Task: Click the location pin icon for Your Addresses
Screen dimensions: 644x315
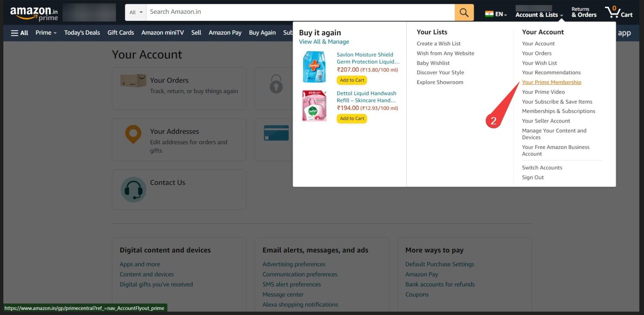Action: click(x=133, y=134)
